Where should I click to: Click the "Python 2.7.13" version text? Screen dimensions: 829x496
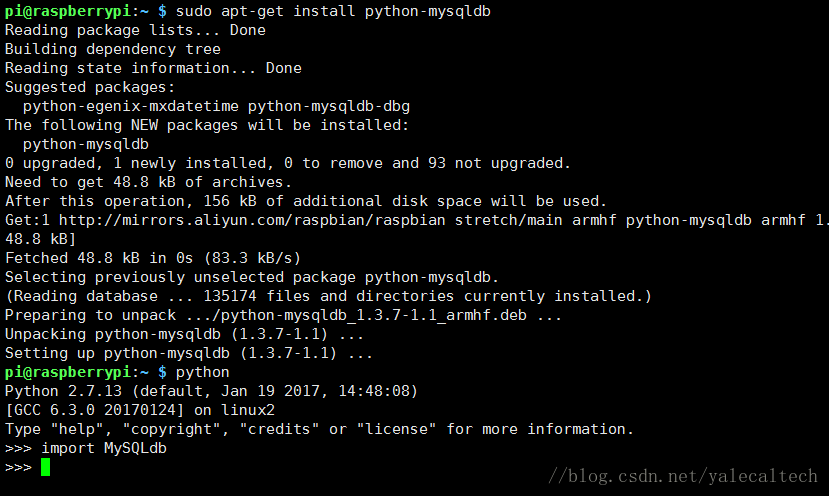pyautogui.click(x=63, y=391)
